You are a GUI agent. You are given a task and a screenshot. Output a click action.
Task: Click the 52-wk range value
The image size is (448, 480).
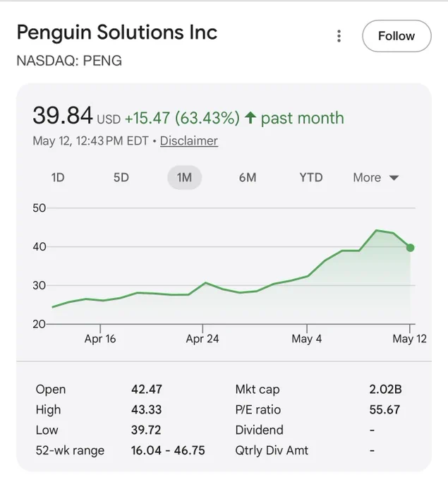tap(168, 450)
